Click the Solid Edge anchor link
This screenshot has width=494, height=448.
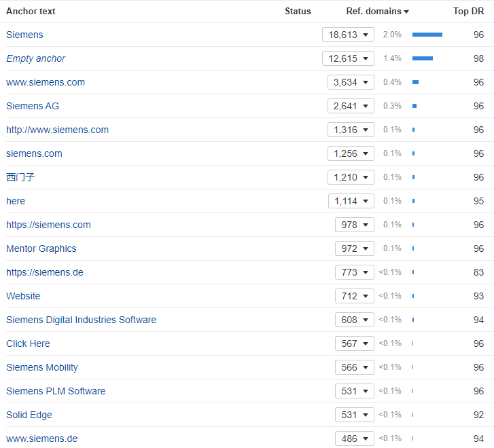pos(29,415)
